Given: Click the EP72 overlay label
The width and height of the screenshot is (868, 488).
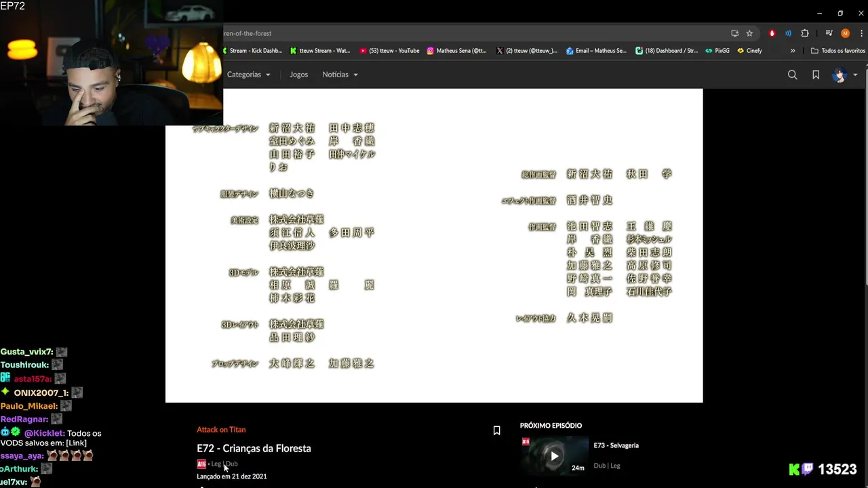Looking at the screenshot, I should click(13, 6).
